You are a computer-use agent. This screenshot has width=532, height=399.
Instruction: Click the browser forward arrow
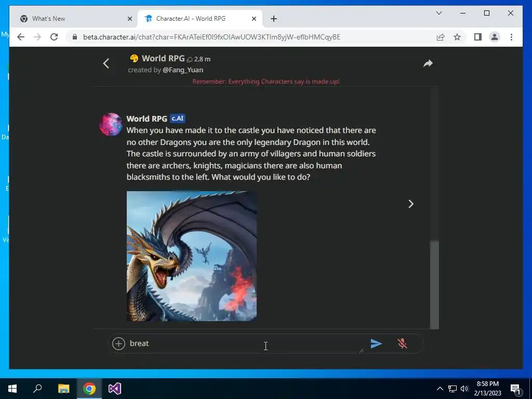pyautogui.click(x=37, y=37)
